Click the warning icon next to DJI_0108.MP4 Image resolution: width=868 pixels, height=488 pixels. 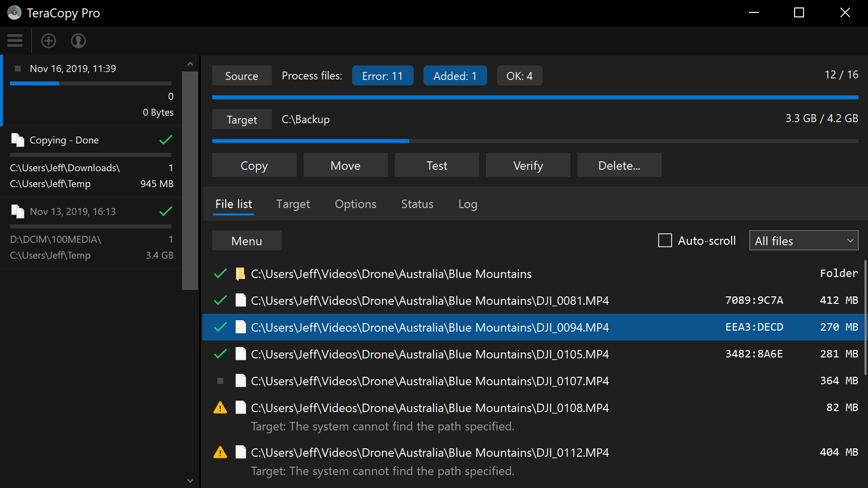(x=220, y=407)
